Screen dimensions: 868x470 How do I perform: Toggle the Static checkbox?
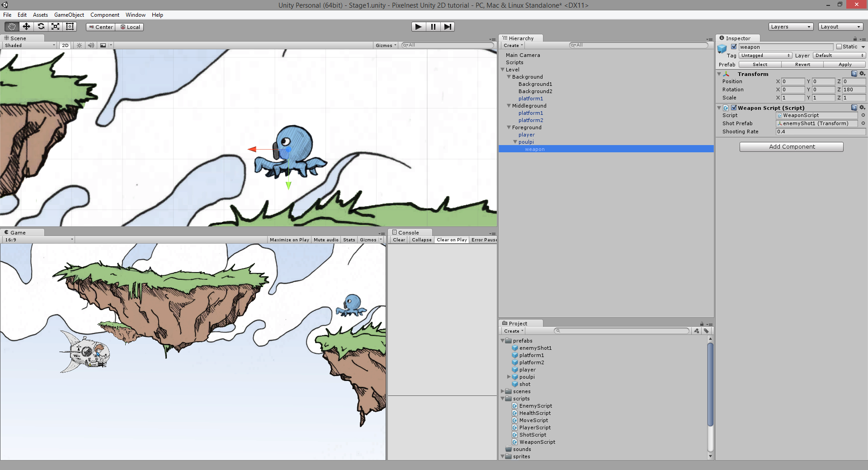click(x=839, y=47)
